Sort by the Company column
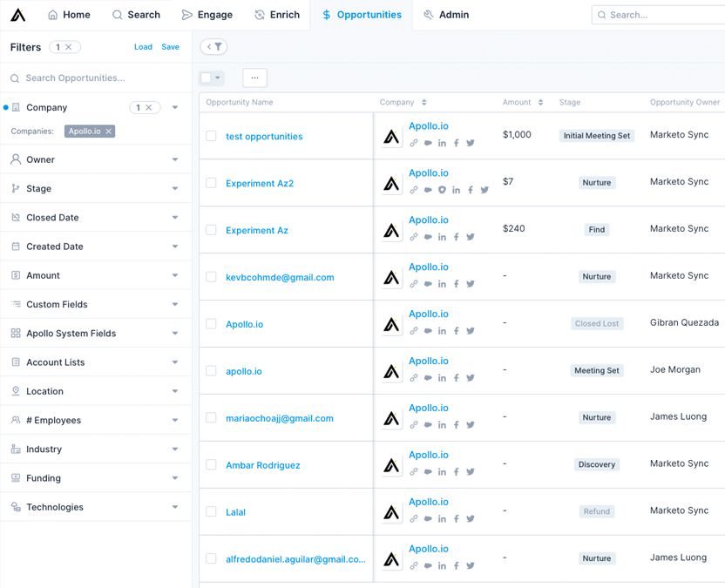This screenshot has width=725, height=588. click(424, 103)
